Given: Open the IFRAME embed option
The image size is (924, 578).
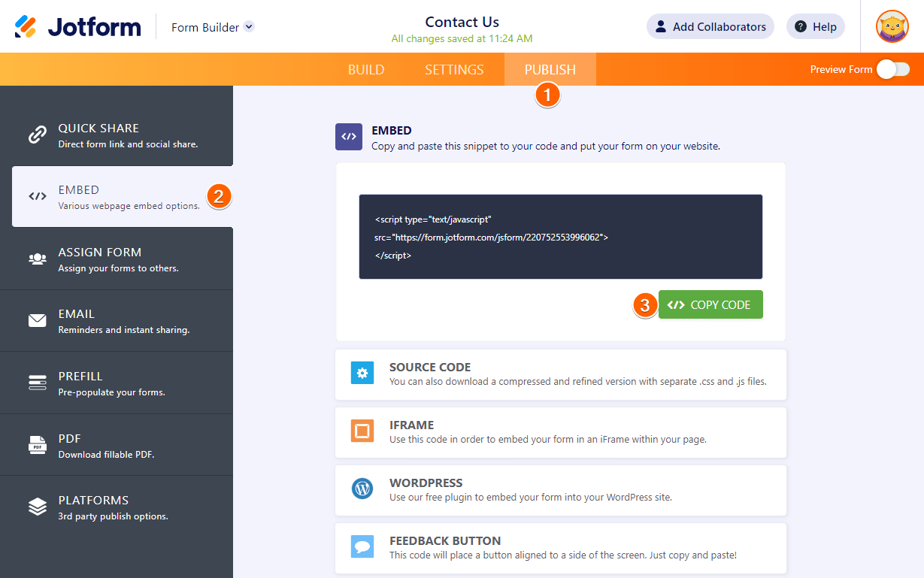Looking at the screenshot, I should pyautogui.click(x=561, y=432).
